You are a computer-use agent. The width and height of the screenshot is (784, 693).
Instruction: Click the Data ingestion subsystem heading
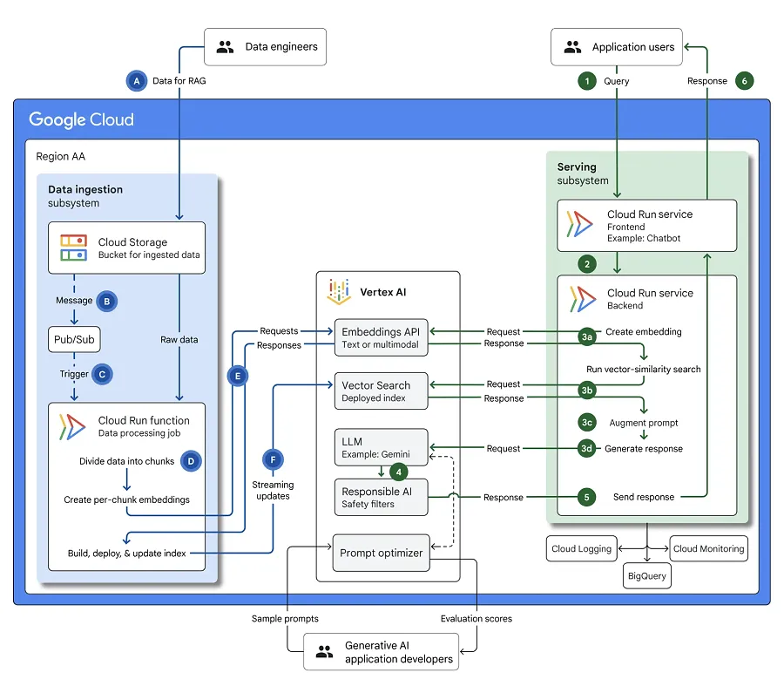point(85,196)
